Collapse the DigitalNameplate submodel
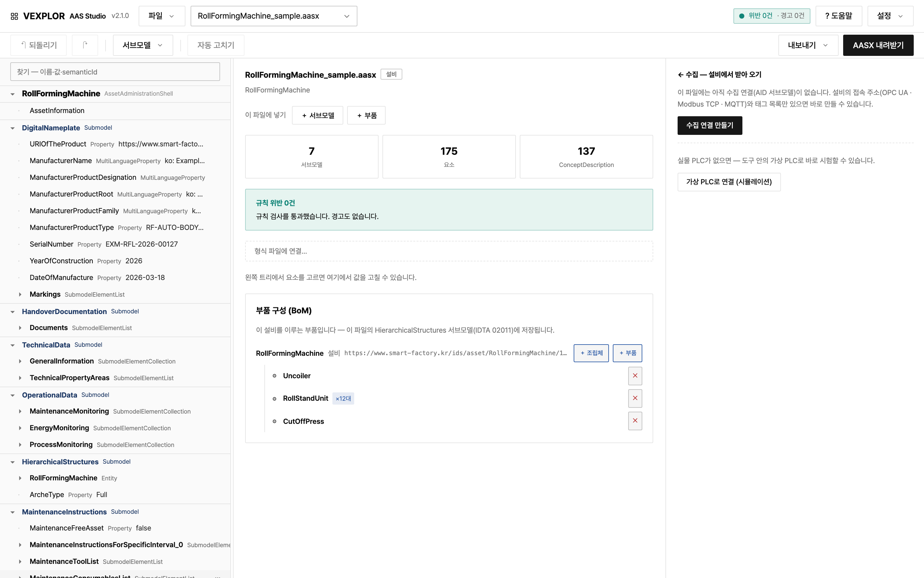 [13, 128]
